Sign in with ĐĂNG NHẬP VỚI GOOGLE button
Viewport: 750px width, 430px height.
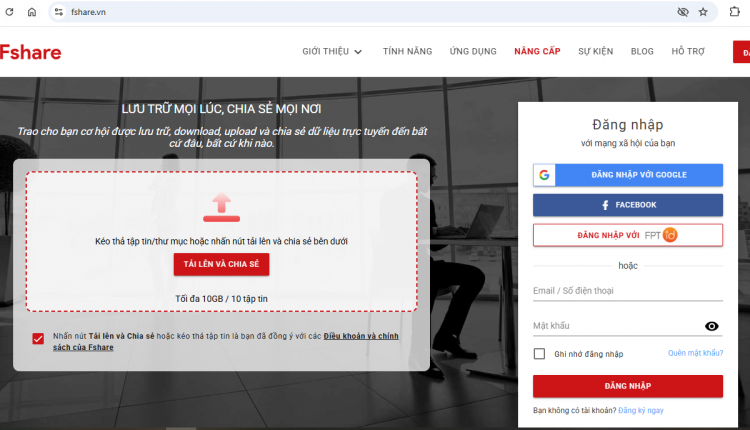click(x=628, y=175)
